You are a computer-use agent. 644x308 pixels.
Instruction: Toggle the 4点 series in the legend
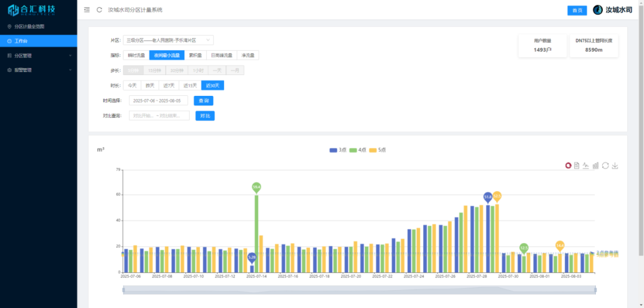[x=358, y=150]
